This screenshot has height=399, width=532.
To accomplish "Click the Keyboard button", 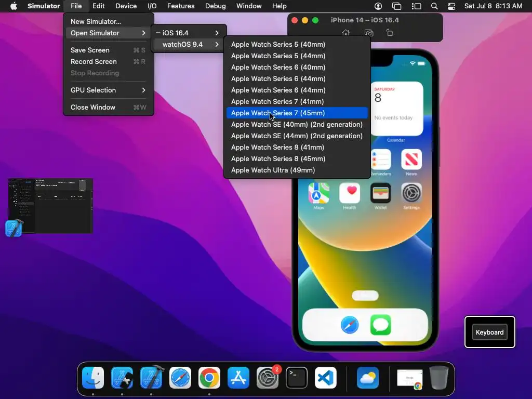I will tap(489, 332).
